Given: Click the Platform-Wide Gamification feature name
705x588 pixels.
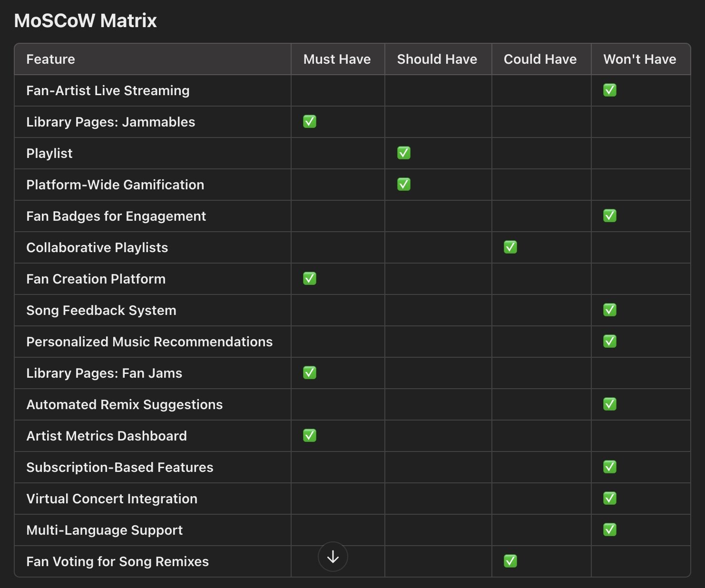Looking at the screenshot, I should [x=115, y=185].
